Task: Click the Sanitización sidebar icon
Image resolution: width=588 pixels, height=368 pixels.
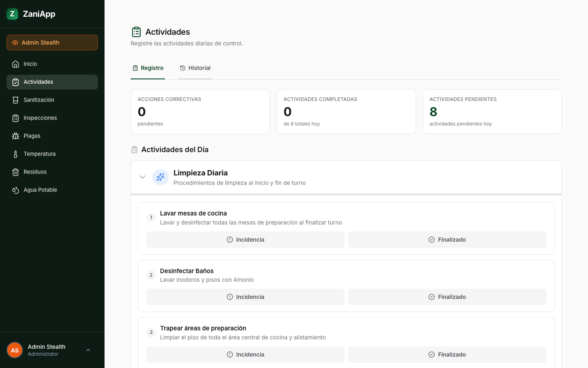Action: 16,100
